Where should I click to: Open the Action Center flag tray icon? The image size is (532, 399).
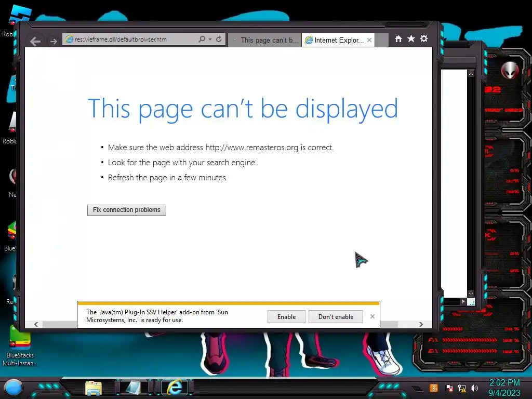pos(449,388)
